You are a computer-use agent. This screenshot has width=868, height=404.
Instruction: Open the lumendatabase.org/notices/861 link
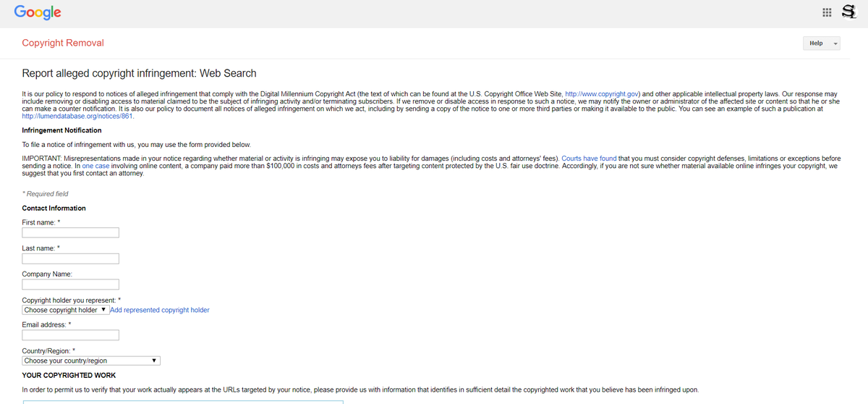tap(77, 116)
